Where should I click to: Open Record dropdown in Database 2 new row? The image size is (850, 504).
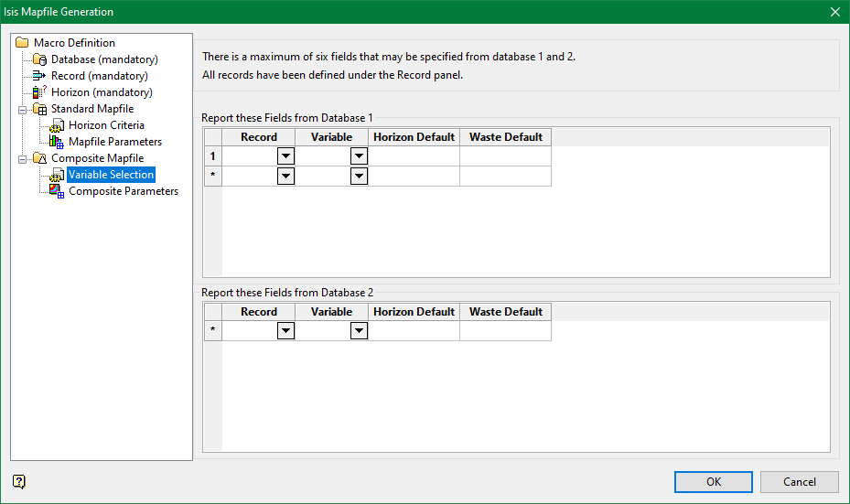(285, 330)
